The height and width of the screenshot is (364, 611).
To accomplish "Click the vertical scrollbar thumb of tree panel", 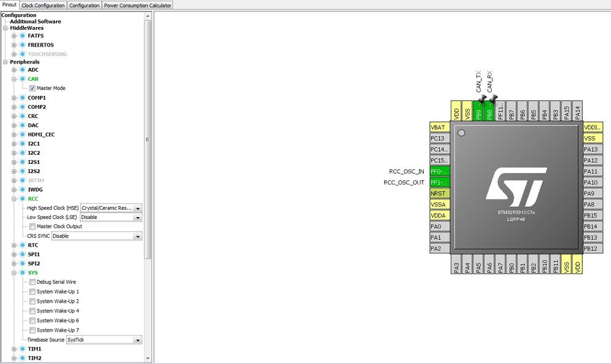I will [x=147, y=139].
